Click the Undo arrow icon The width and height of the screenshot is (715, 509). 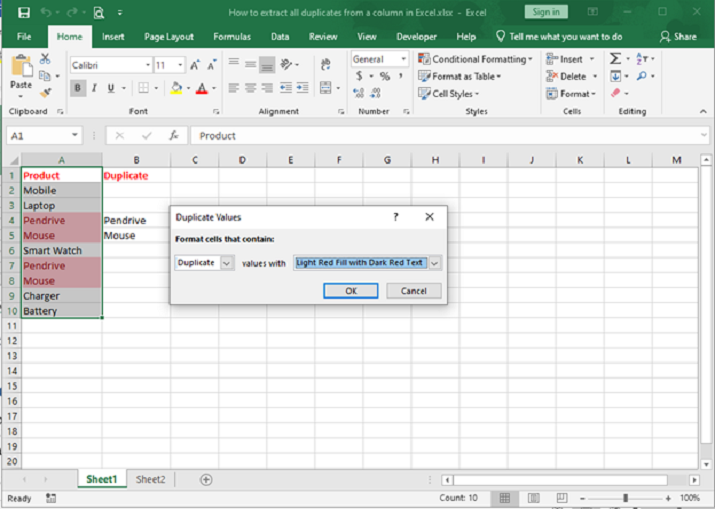[46, 12]
